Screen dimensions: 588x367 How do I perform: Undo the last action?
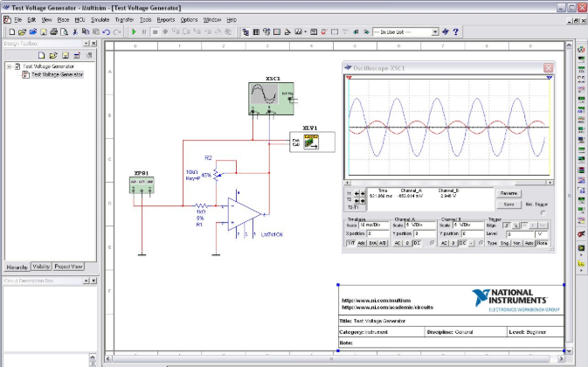click(x=107, y=32)
